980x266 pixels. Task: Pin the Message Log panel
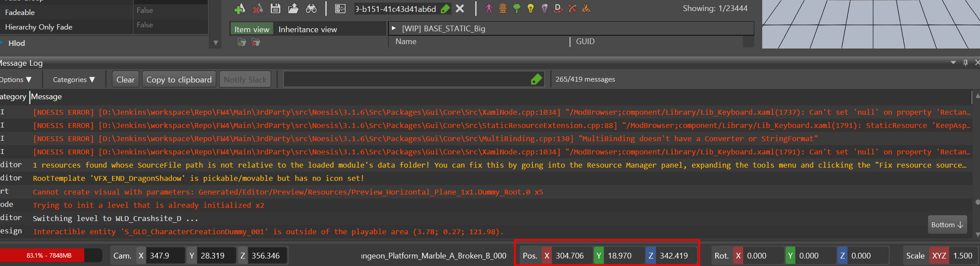pyautogui.click(x=965, y=63)
